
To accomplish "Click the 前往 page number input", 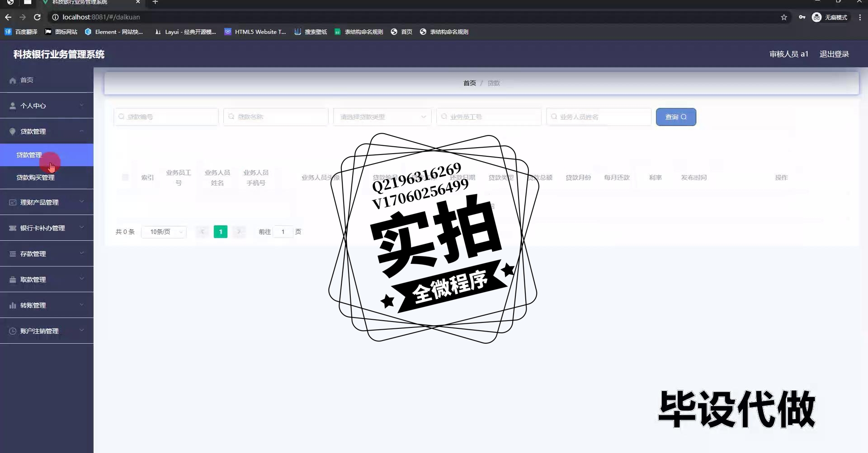I will pyautogui.click(x=283, y=232).
